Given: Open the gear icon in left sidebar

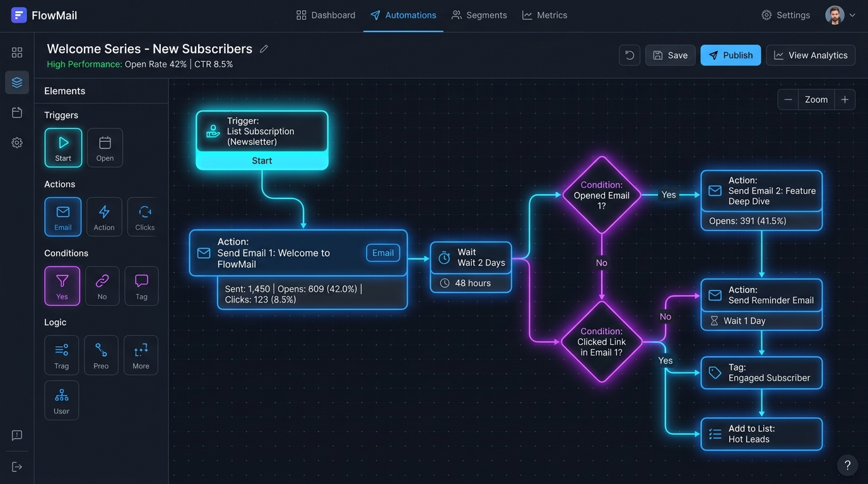Looking at the screenshot, I should point(17,143).
